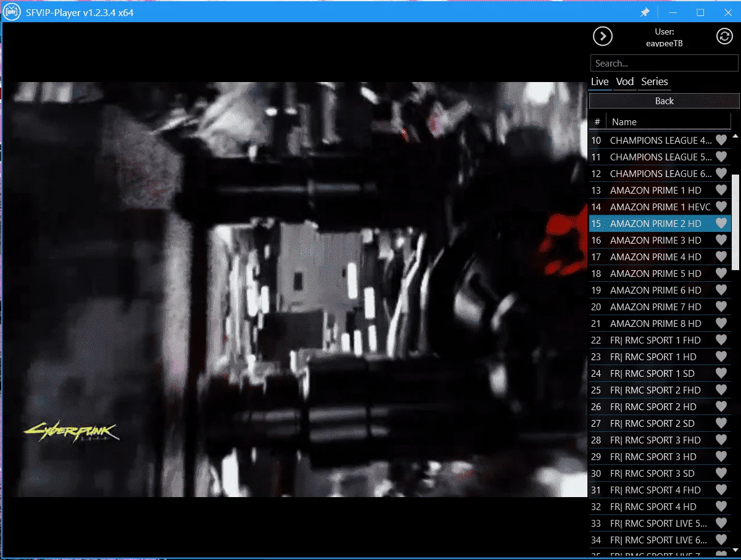Image resolution: width=741 pixels, height=560 pixels.
Task: Heart icon for FR| RMC SPORT 1 SD
Action: tap(721, 373)
